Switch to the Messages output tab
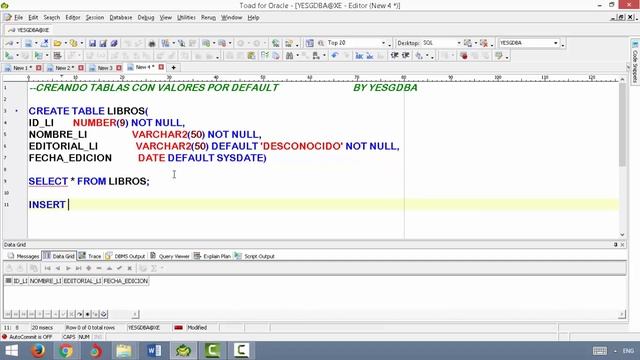640x360 pixels. coord(23,256)
